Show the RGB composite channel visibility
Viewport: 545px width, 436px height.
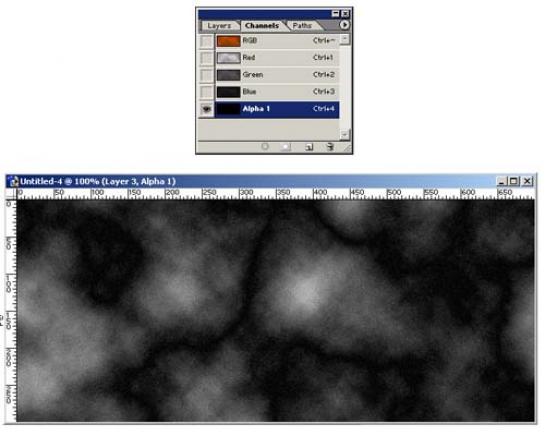206,41
